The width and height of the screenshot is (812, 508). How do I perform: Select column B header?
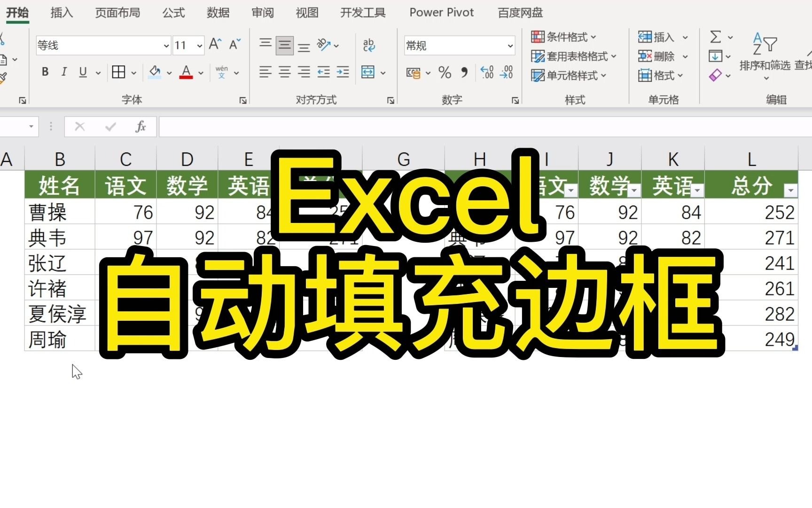pos(60,159)
